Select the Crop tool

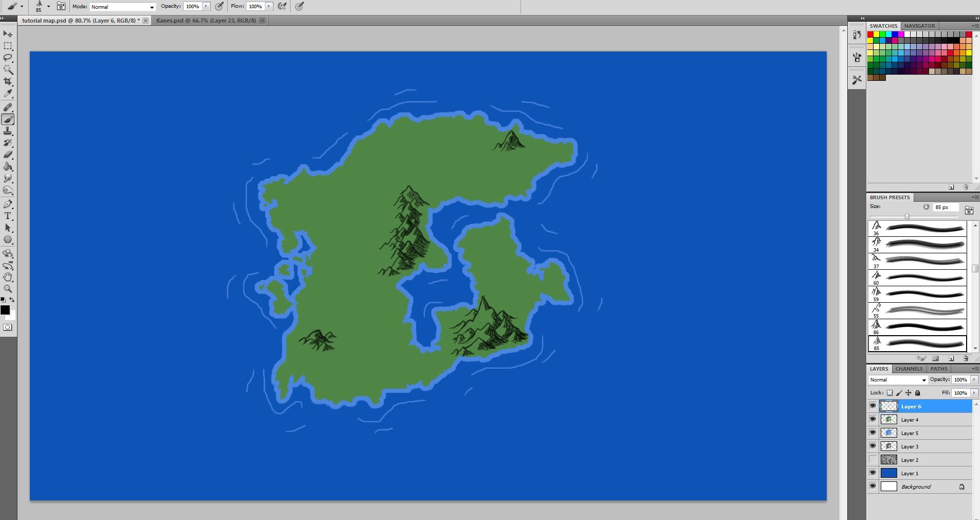pos(8,80)
